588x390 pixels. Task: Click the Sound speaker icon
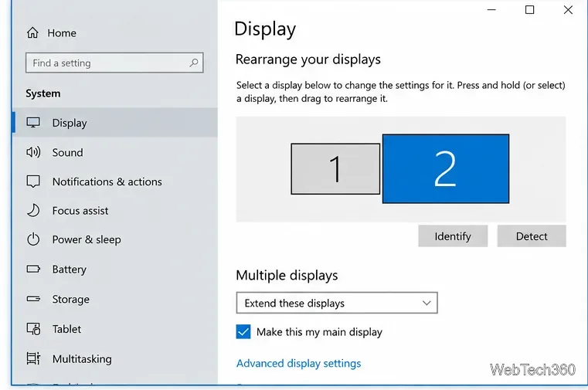(x=33, y=152)
